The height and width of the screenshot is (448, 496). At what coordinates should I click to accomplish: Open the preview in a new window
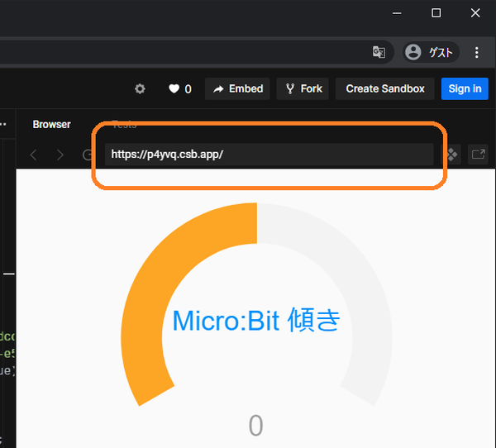point(478,155)
